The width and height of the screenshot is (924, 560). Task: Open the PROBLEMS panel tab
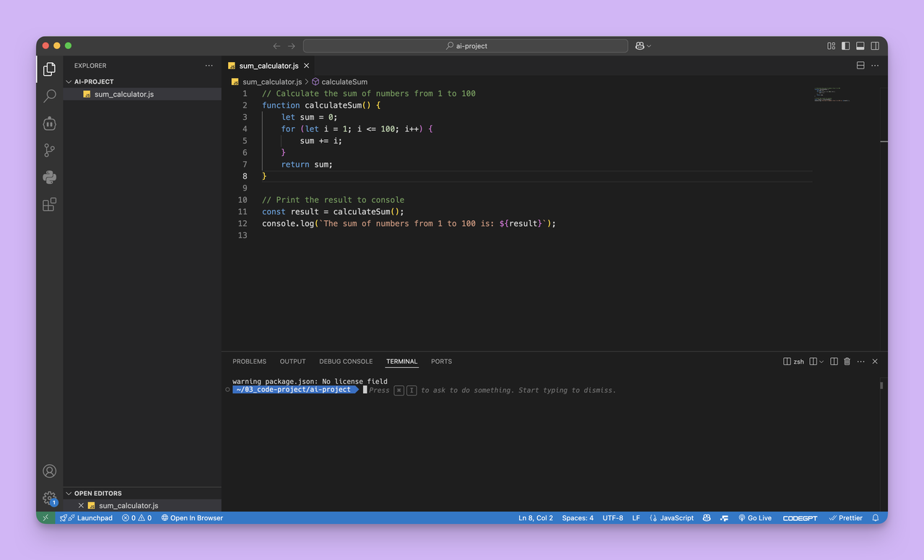(249, 361)
